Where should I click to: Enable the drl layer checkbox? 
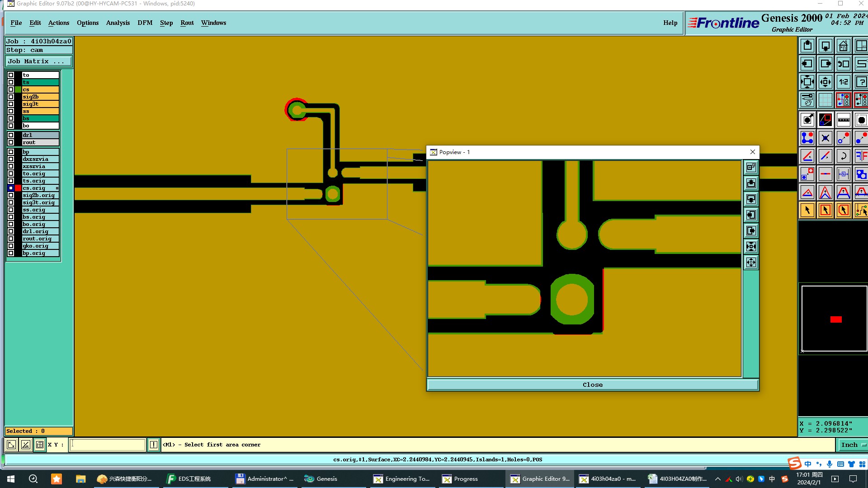(x=11, y=135)
